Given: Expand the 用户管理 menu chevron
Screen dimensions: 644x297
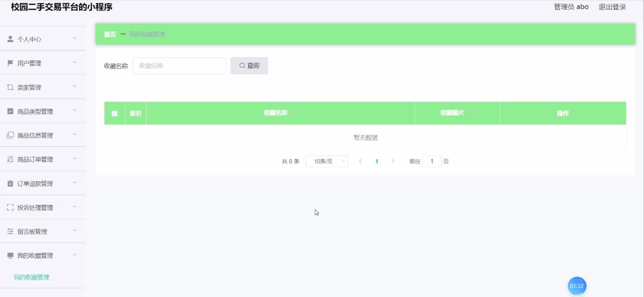Looking at the screenshot, I should click(x=74, y=62).
